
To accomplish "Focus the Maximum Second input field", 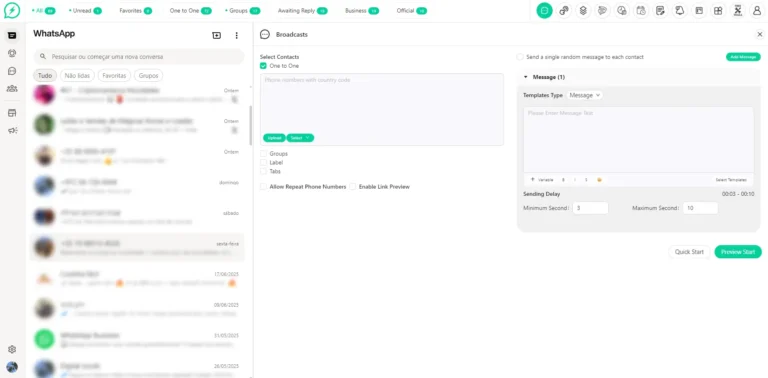I will 700,208.
